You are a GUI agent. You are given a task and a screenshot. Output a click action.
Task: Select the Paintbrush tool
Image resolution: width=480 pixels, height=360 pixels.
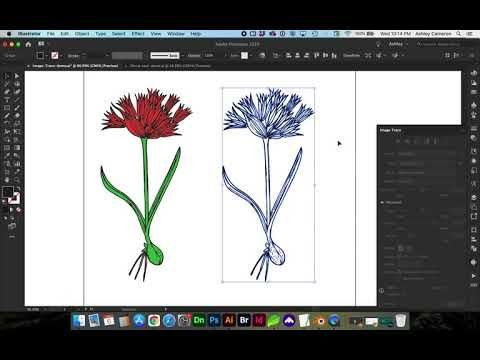(x=17, y=108)
